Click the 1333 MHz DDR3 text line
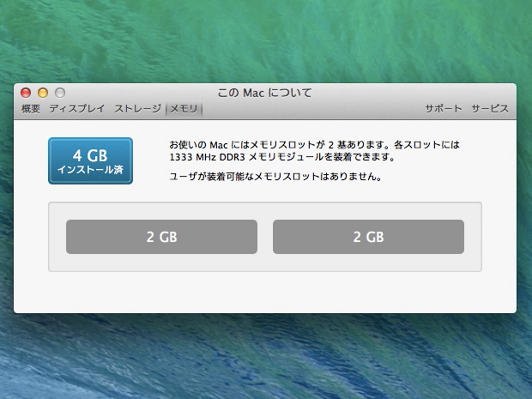The height and width of the screenshot is (399, 532). coord(282,157)
